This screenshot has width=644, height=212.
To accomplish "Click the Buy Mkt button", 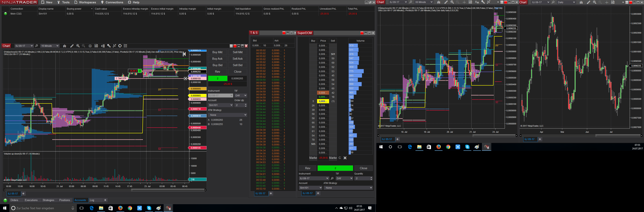I will 217,52.
